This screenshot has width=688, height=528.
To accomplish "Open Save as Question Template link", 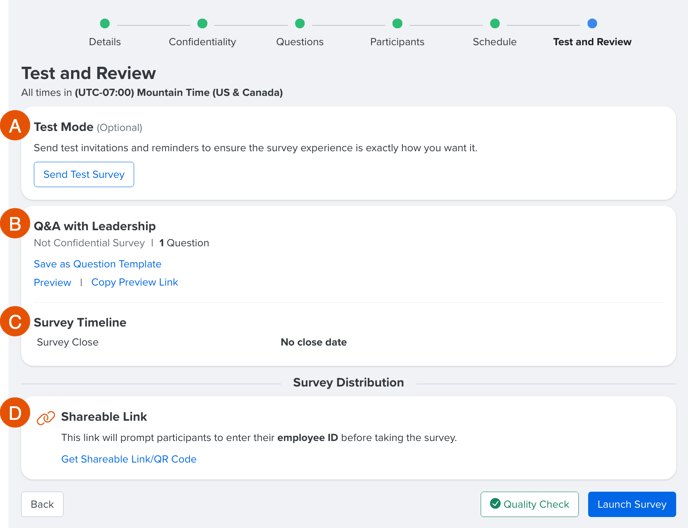I will (x=97, y=264).
